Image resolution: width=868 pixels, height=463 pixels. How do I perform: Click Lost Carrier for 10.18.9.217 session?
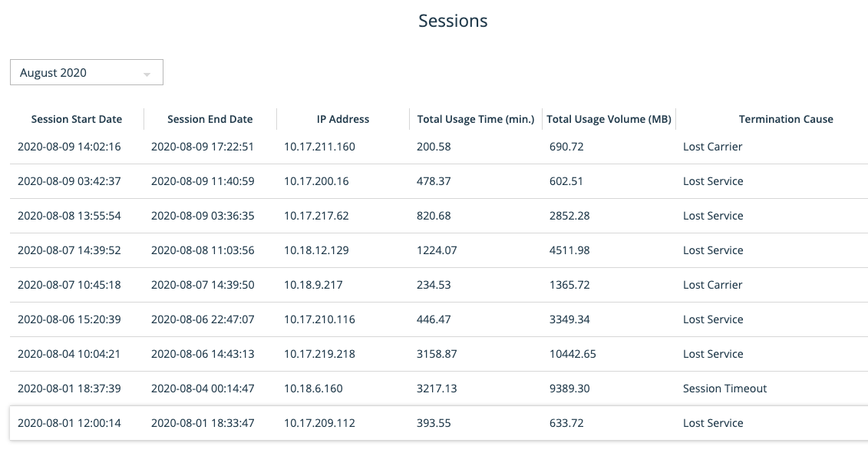[712, 285]
